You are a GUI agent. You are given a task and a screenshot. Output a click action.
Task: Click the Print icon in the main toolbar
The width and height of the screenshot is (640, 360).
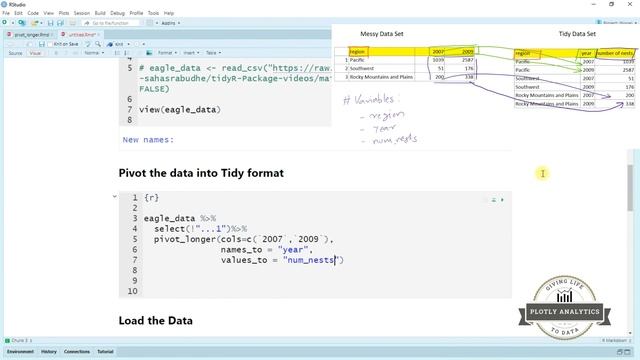coord(73,23)
